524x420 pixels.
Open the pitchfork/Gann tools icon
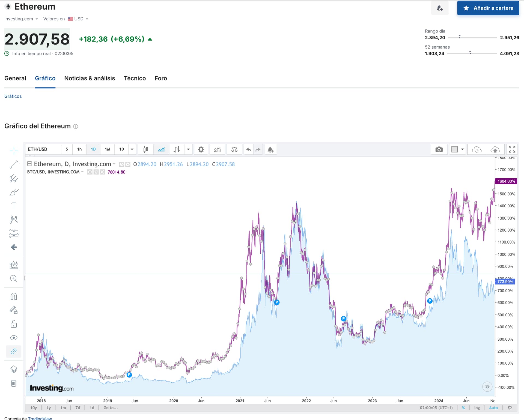pos(14,178)
